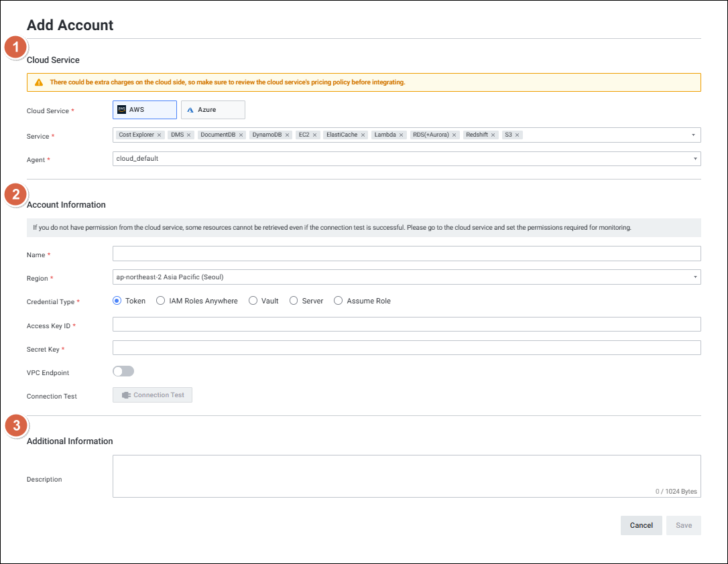This screenshot has width=728, height=564.
Task: Choose the Assume Role radio option
Action: point(339,301)
